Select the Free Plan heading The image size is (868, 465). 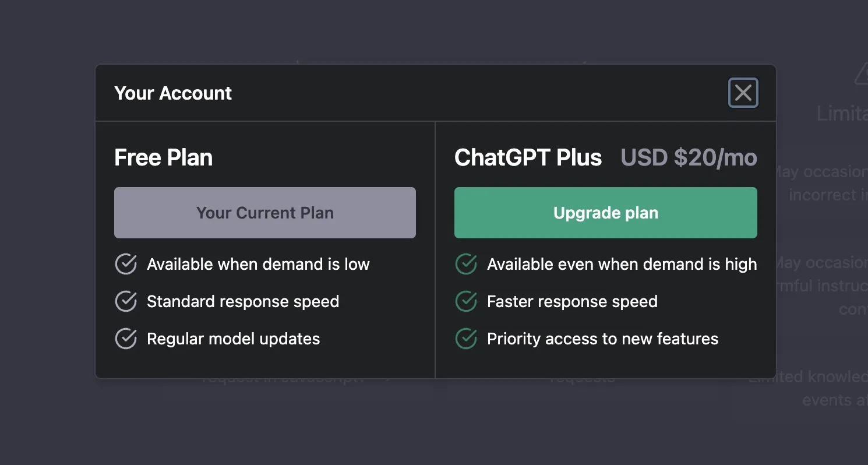163,157
